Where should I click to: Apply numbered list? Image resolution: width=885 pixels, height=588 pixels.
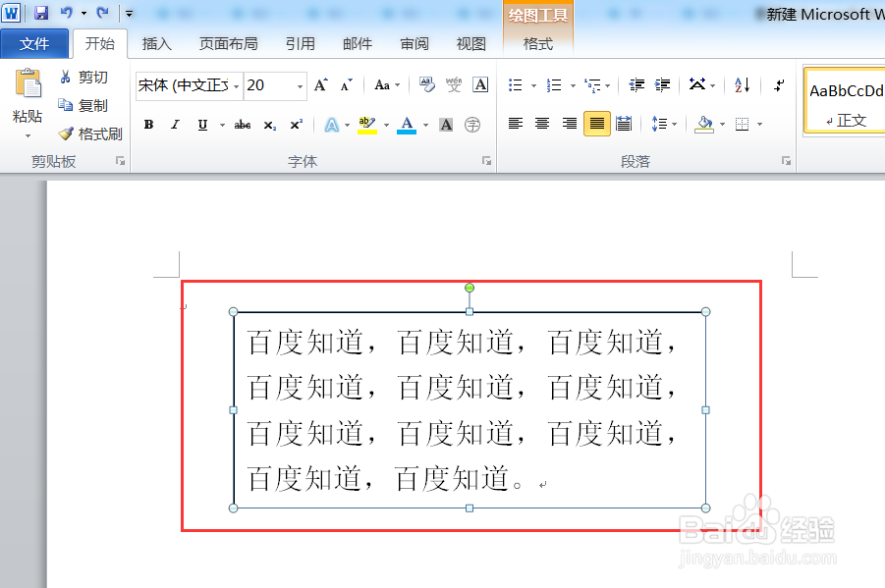(x=554, y=85)
